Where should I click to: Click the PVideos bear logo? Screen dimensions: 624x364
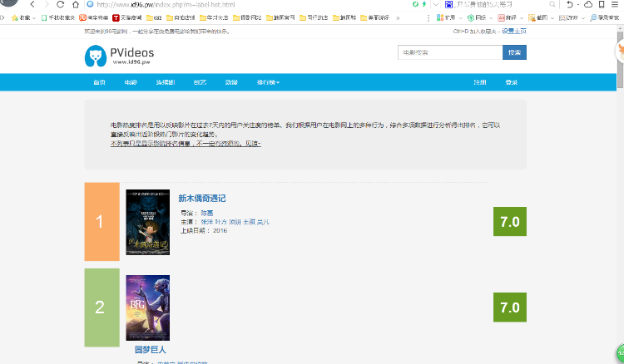pos(96,56)
